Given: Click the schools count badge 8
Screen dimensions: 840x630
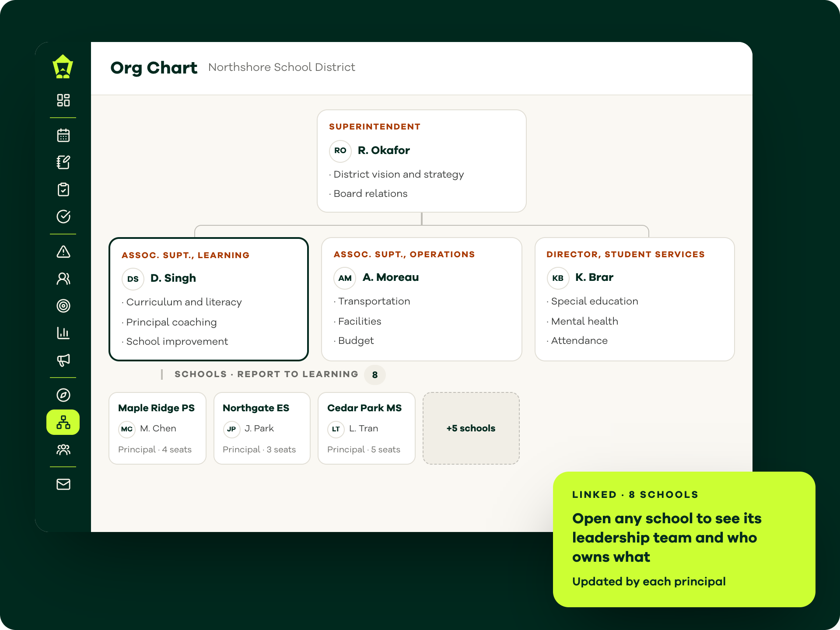Looking at the screenshot, I should pyautogui.click(x=375, y=375).
